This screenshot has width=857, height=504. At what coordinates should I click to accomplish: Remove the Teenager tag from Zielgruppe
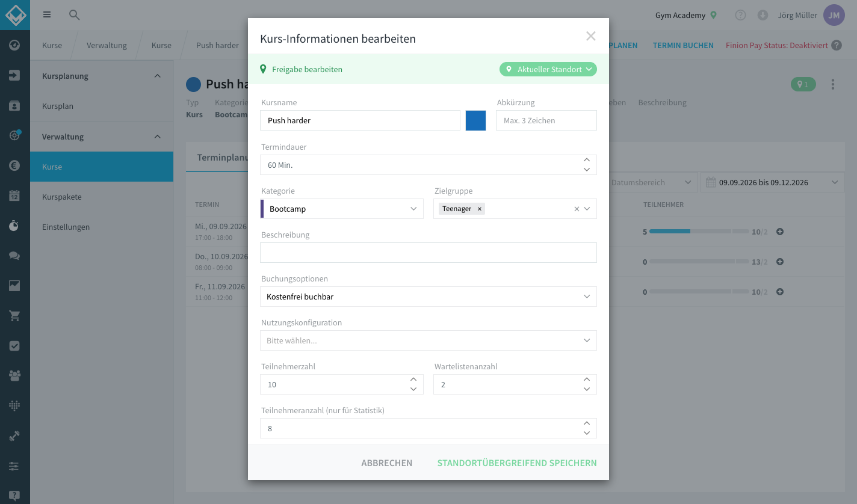[480, 209]
